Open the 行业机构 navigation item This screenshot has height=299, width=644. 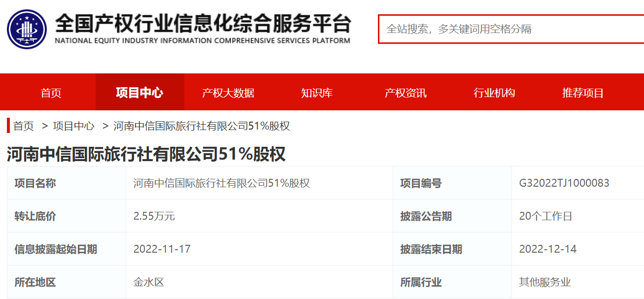coord(494,93)
